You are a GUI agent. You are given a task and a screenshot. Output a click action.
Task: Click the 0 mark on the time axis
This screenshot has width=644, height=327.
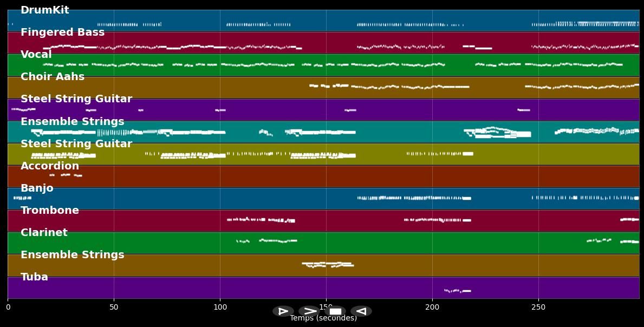pyautogui.click(x=8, y=307)
